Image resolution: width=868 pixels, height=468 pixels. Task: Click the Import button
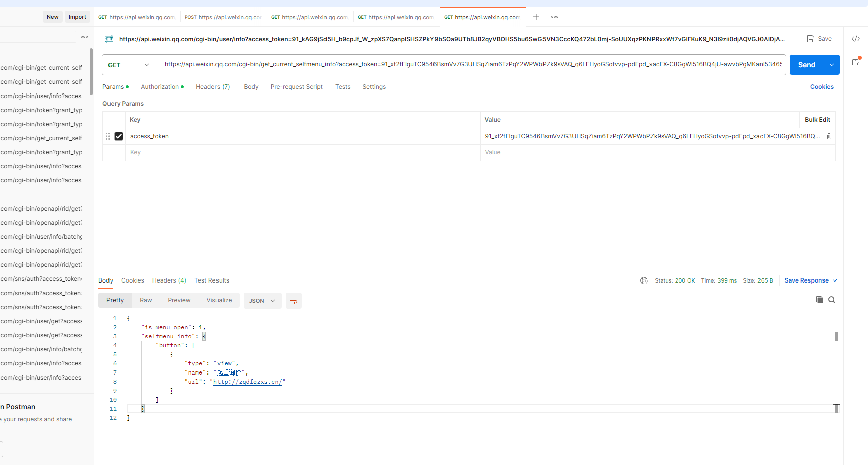click(77, 17)
